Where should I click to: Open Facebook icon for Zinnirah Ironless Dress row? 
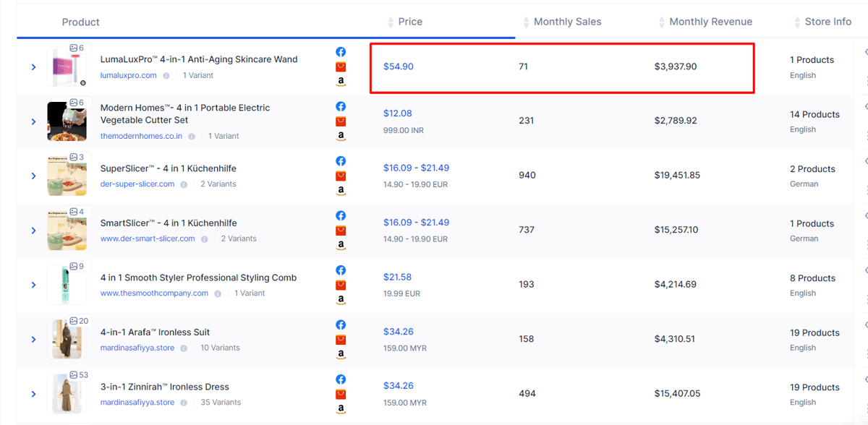(341, 379)
